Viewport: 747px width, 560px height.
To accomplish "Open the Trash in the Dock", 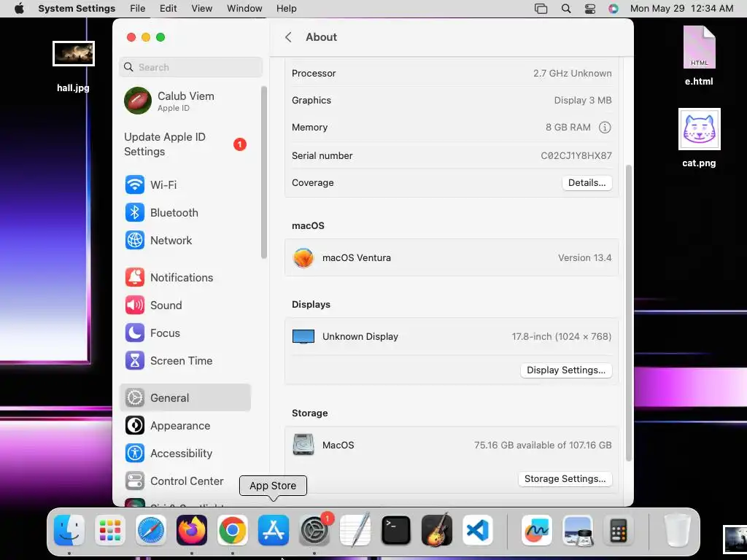I will click(x=678, y=530).
